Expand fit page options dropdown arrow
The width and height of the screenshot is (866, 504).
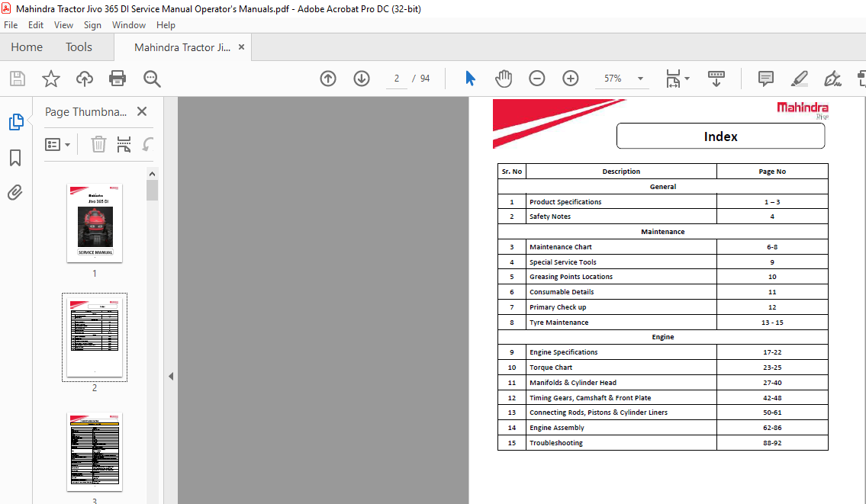(x=687, y=79)
